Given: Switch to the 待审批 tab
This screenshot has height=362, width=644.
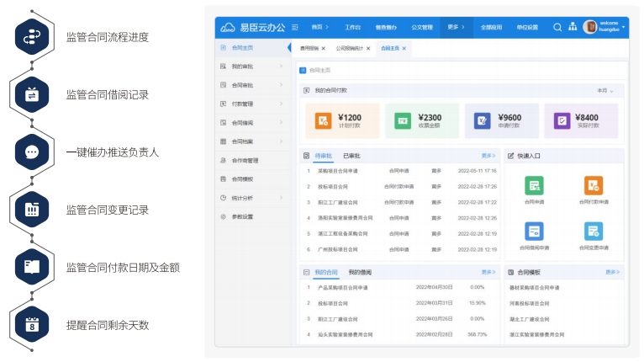Looking at the screenshot, I should (x=323, y=156).
